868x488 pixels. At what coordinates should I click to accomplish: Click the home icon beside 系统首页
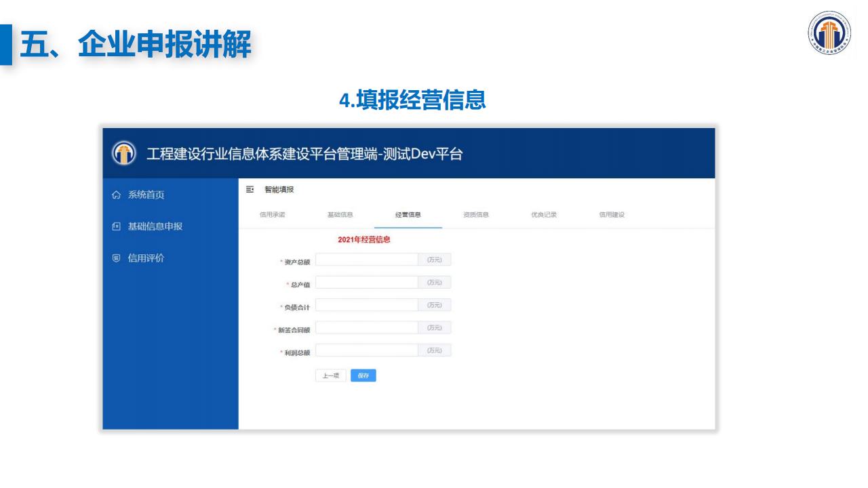coord(116,195)
